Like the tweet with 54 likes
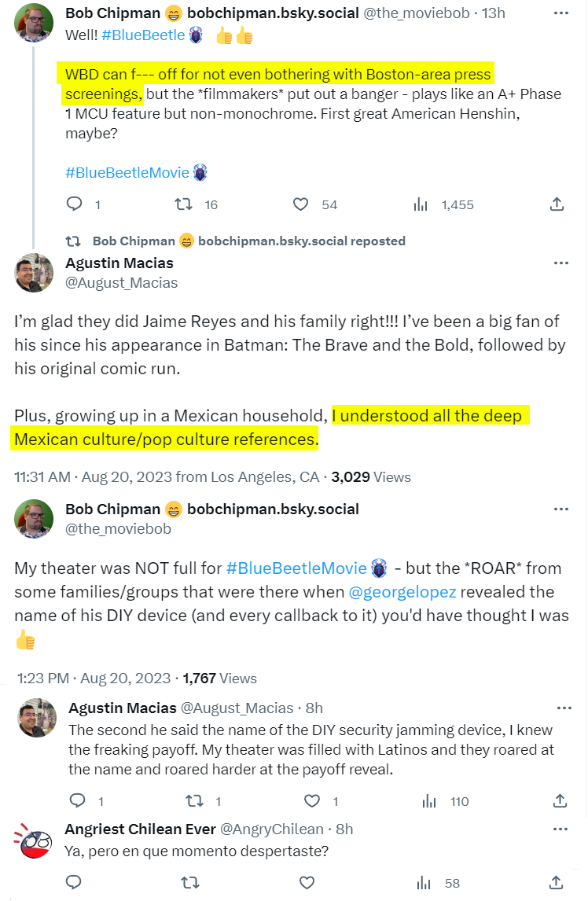 pos(300,204)
